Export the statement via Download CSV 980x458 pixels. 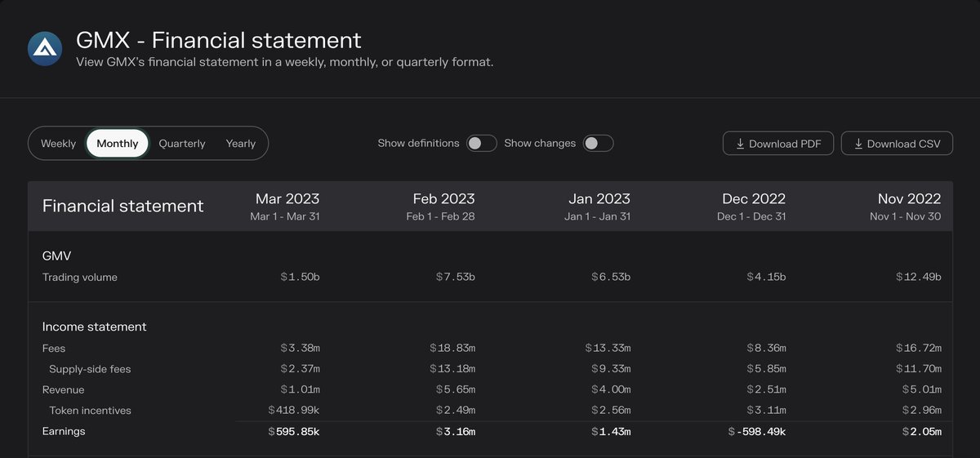pyautogui.click(x=897, y=144)
